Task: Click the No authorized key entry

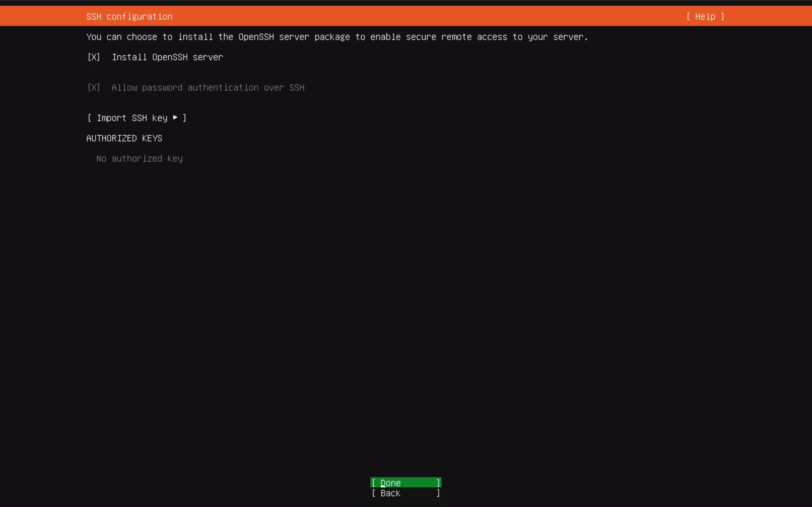Action: click(x=139, y=158)
